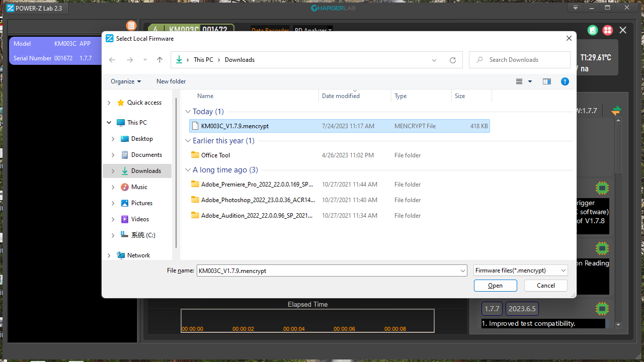Refresh the Downloads folder view
This screenshot has width=644, height=362.
point(452,59)
